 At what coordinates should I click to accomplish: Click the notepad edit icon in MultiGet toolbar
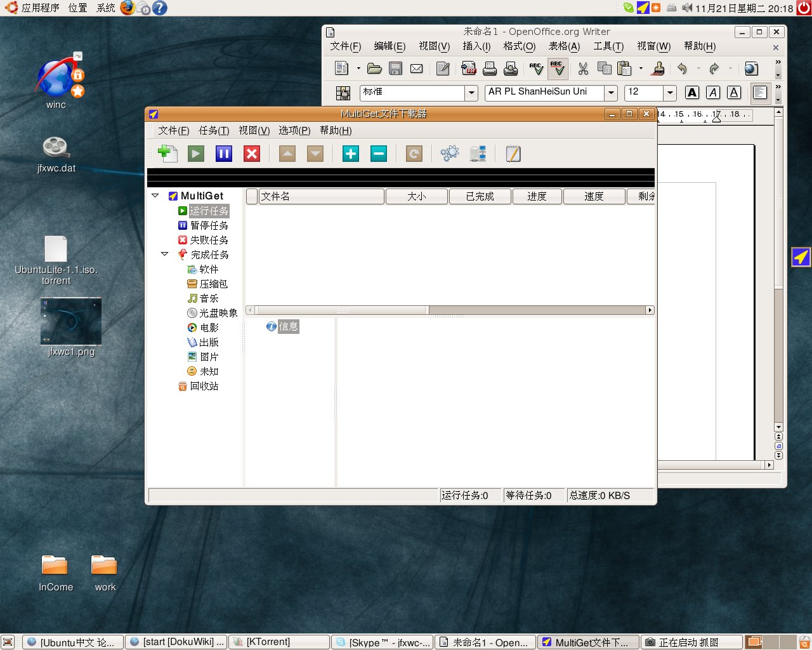(x=513, y=154)
